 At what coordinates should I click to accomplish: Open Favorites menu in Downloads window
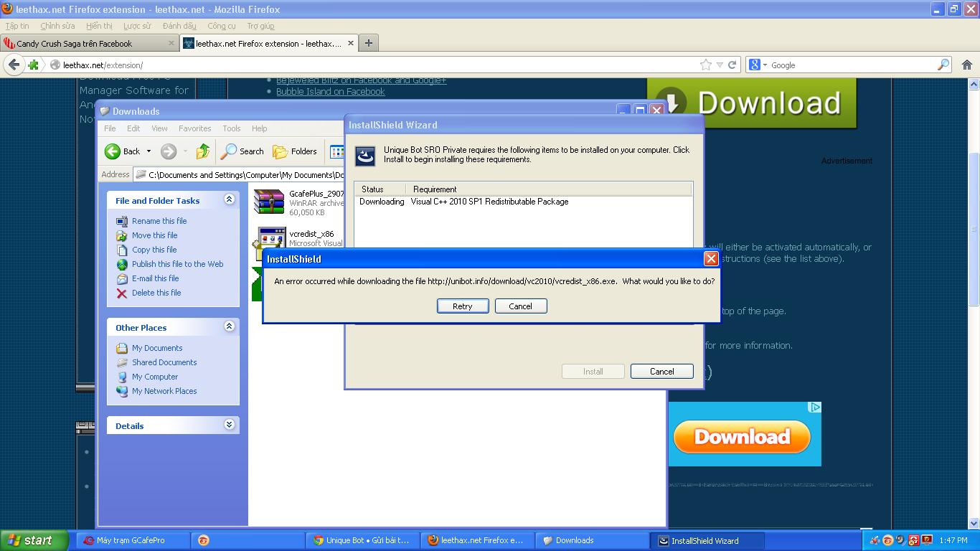click(195, 128)
